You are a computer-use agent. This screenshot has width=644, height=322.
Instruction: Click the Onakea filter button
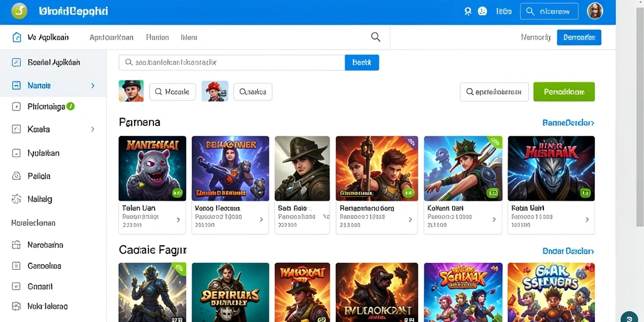click(x=253, y=92)
